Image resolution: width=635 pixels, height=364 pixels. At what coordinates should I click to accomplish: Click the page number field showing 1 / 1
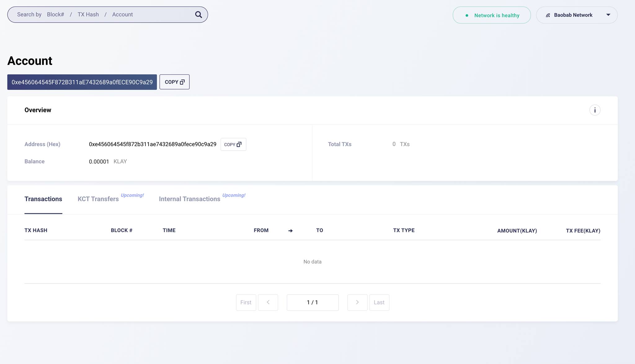pyautogui.click(x=313, y=302)
